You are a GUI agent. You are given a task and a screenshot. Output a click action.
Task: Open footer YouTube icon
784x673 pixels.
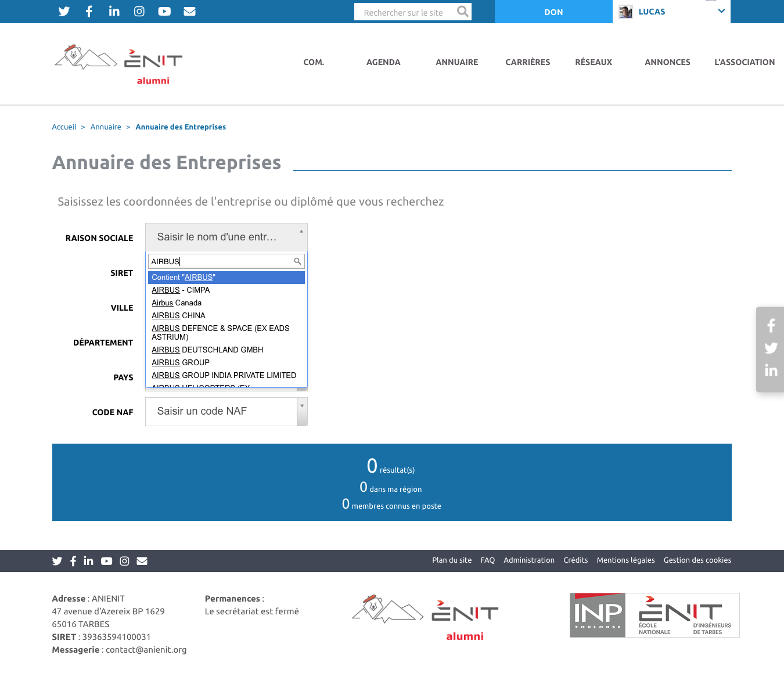(x=106, y=561)
